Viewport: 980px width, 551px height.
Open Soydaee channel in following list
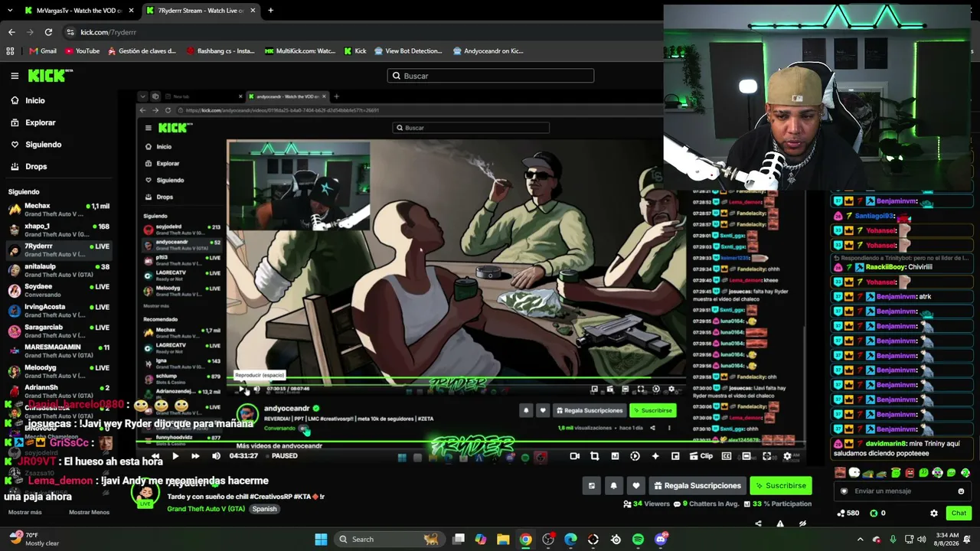[x=59, y=290]
